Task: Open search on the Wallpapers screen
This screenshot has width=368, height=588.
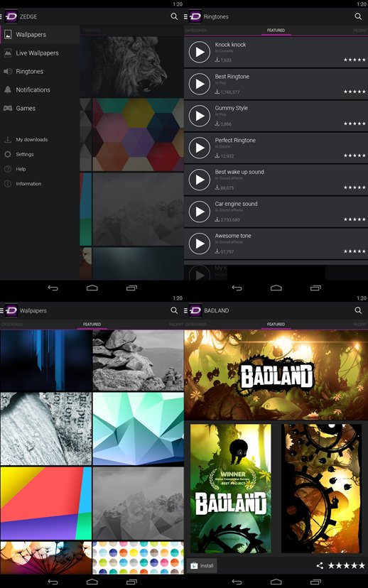Action: click(174, 310)
